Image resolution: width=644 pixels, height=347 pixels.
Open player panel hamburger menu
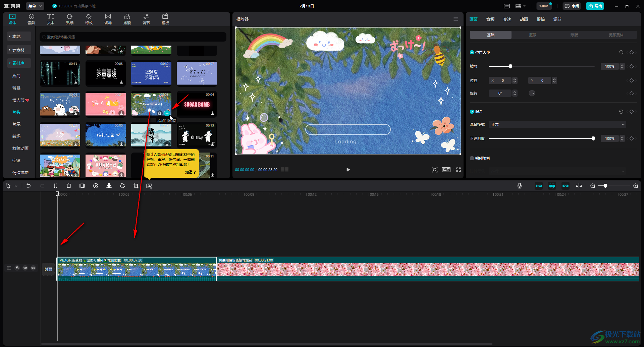coord(456,19)
